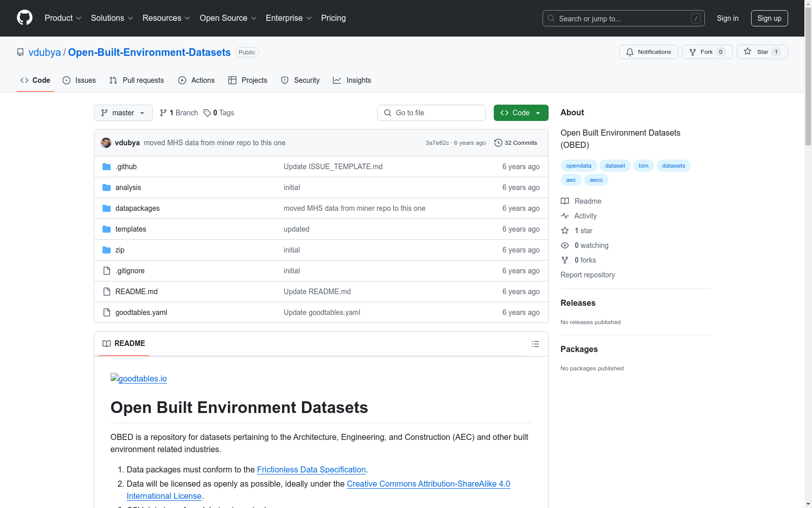Click the datasets topic tag
The image size is (812, 508).
pos(673,166)
